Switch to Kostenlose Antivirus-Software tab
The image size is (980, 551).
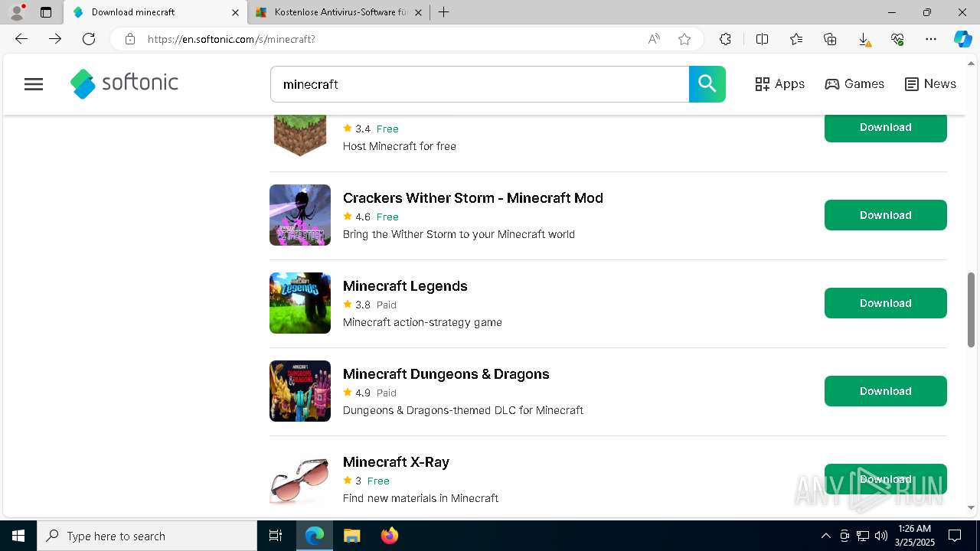[x=333, y=12]
